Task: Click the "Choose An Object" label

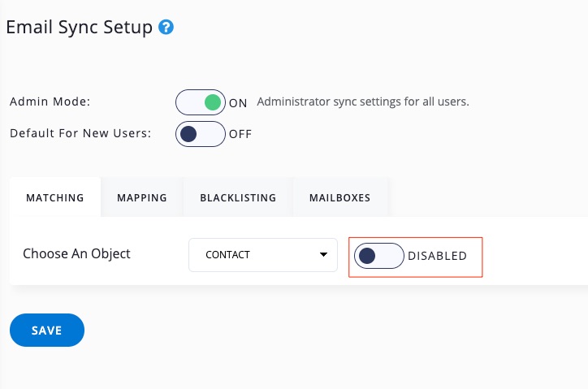Action: point(76,253)
